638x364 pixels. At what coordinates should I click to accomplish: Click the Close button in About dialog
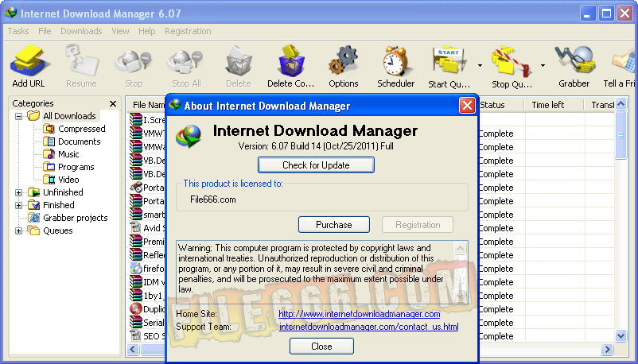pyautogui.click(x=321, y=346)
